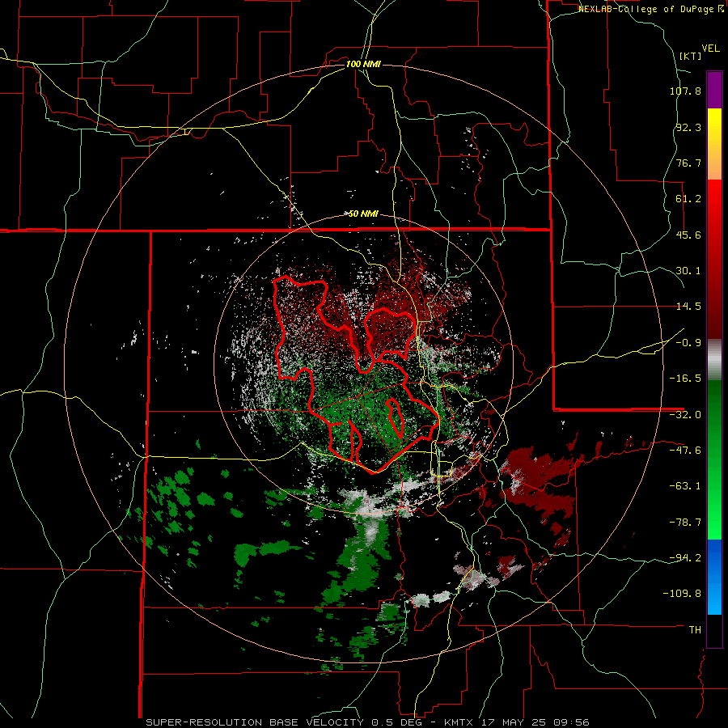
Task: Click the TH threshold label
Action: click(695, 630)
